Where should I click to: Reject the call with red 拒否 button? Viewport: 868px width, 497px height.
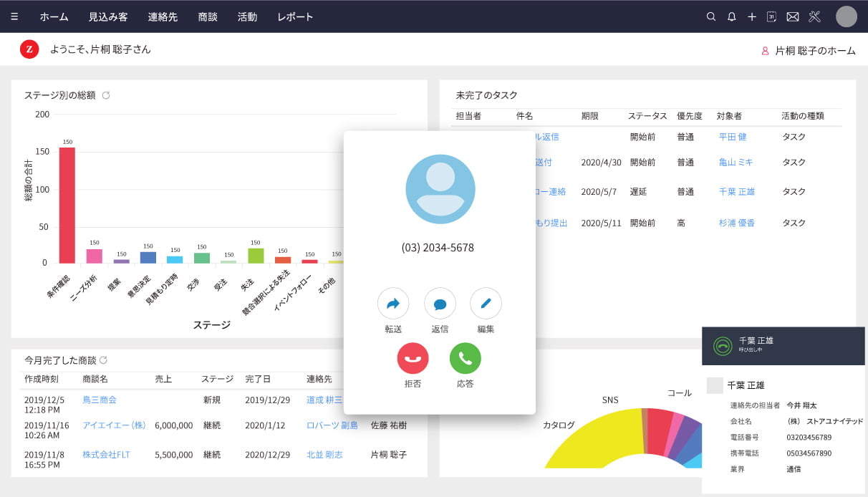pos(413,358)
